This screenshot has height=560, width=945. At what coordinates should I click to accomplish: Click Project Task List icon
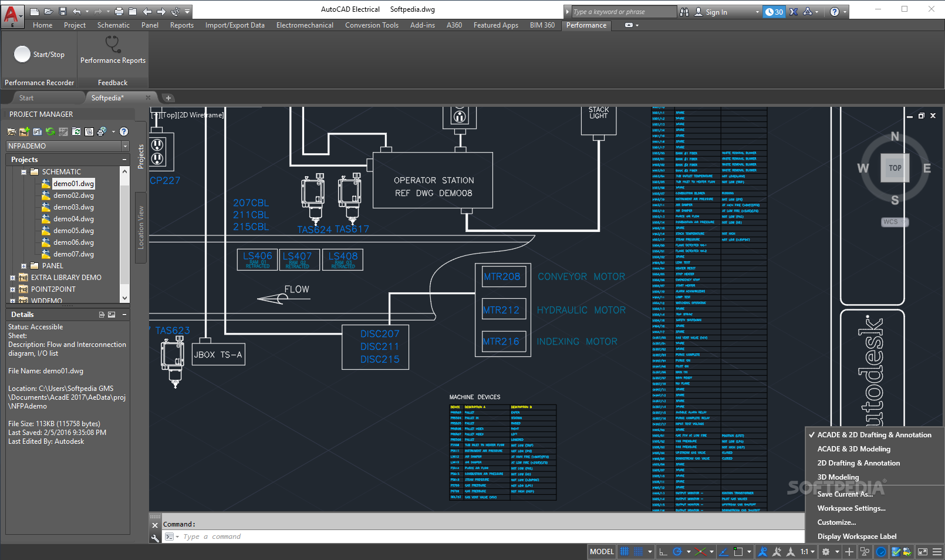click(x=63, y=131)
